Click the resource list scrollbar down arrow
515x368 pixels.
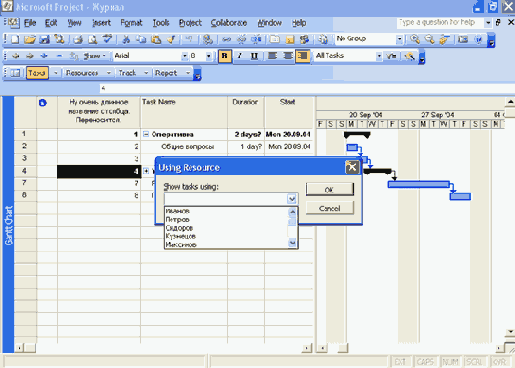tap(292, 243)
